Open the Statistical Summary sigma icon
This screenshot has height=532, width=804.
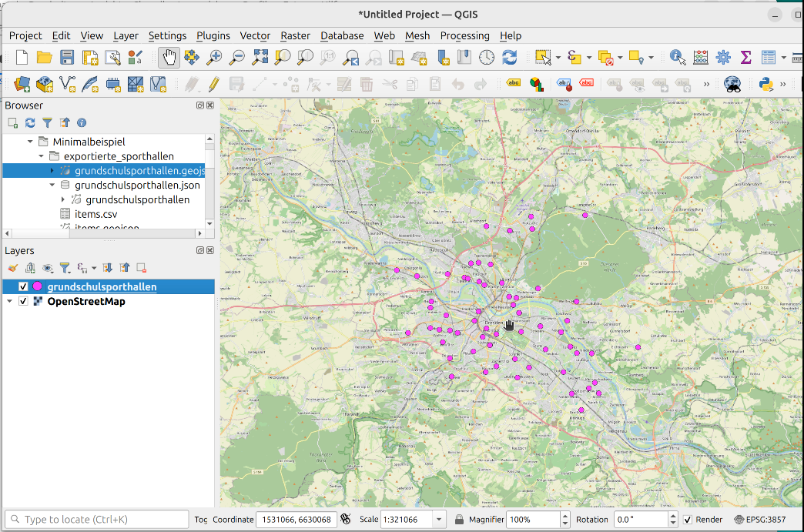tap(745, 57)
